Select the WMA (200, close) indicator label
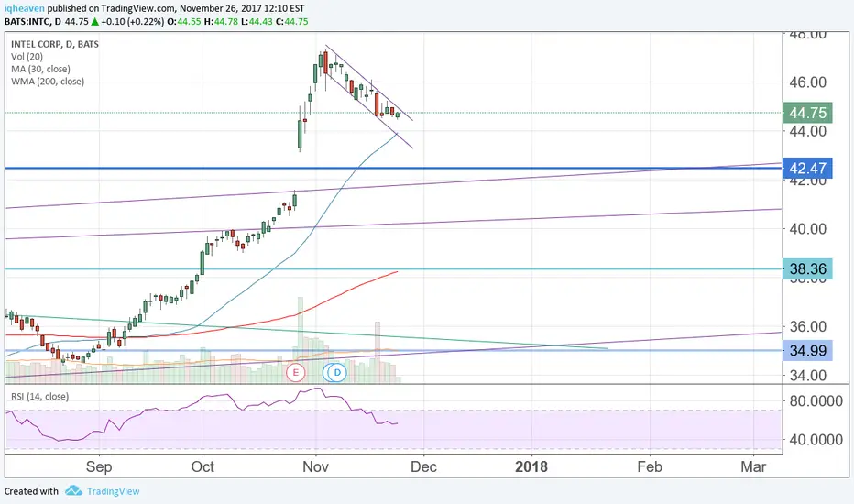This screenshot has width=854, height=504. pyautogui.click(x=48, y=82)
